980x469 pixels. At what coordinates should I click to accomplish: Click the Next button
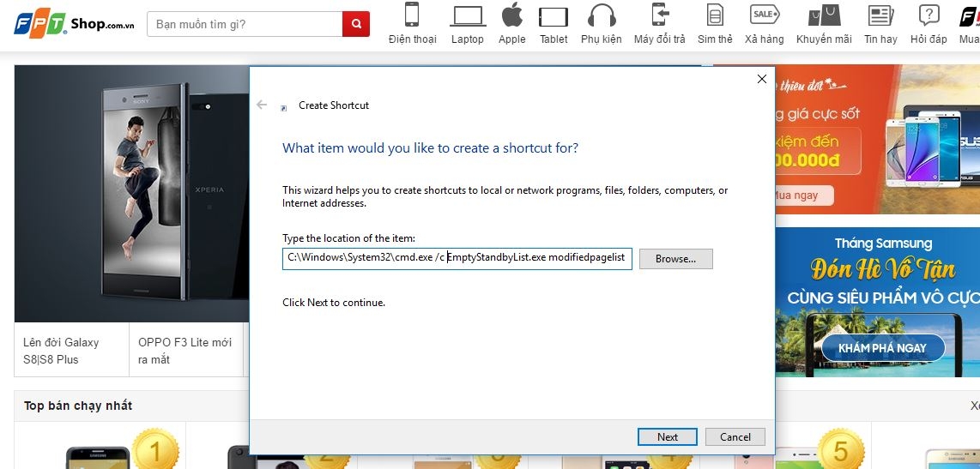click(x=667, y=436)
